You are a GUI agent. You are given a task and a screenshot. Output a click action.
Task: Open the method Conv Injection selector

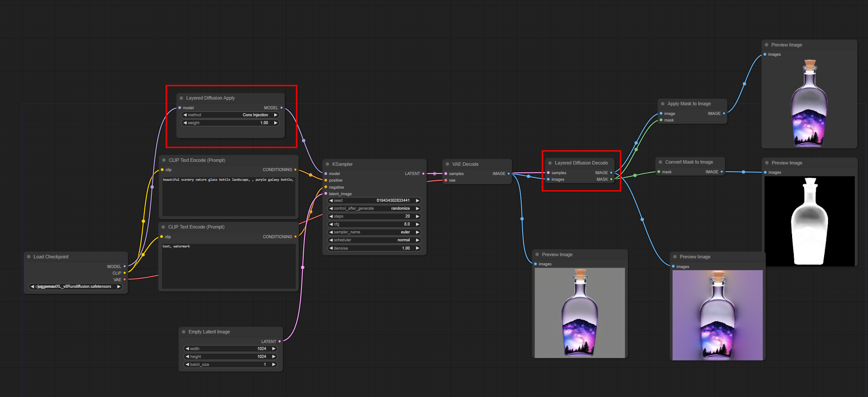point(230,115)
